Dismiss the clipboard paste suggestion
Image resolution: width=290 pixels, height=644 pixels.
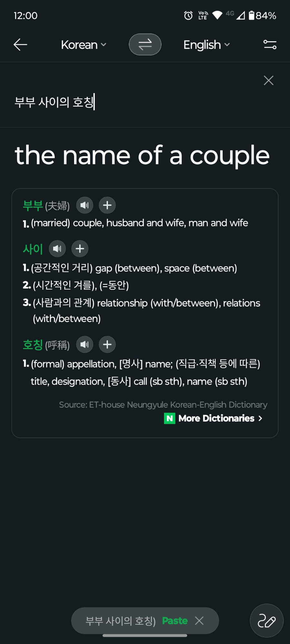[x=199, y=620]
